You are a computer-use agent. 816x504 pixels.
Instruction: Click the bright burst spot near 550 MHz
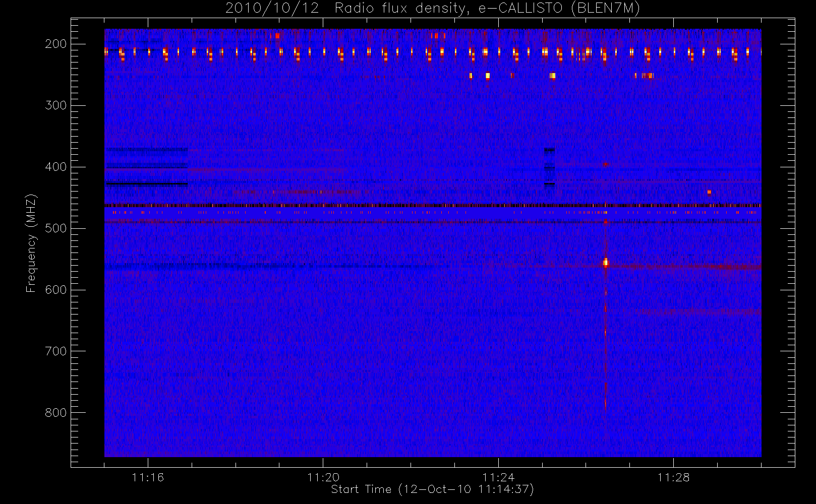(606, 263)
